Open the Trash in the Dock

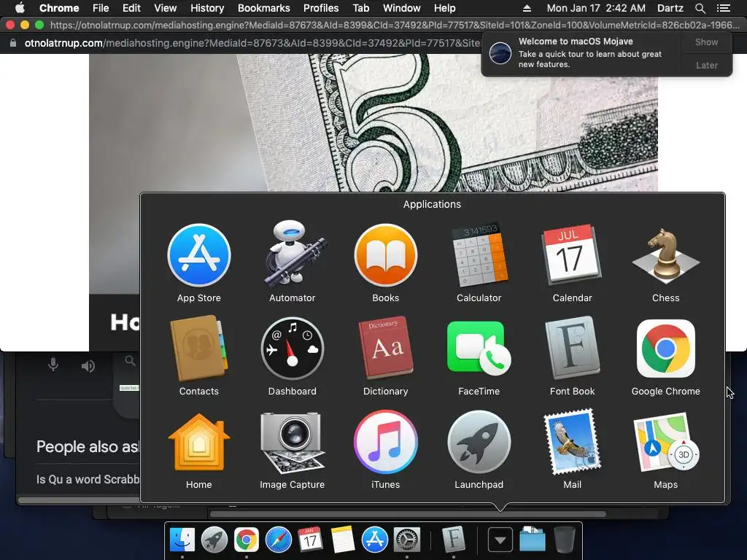[x=565, y=540]
